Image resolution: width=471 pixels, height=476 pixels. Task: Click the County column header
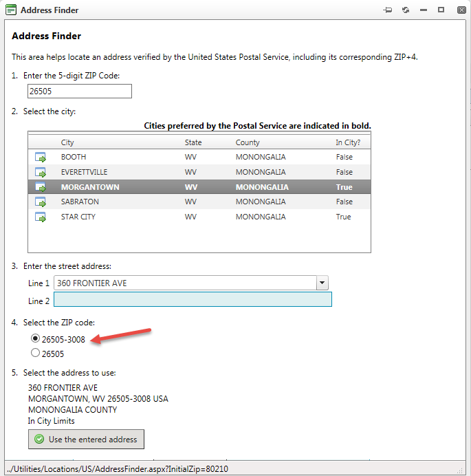248,142
